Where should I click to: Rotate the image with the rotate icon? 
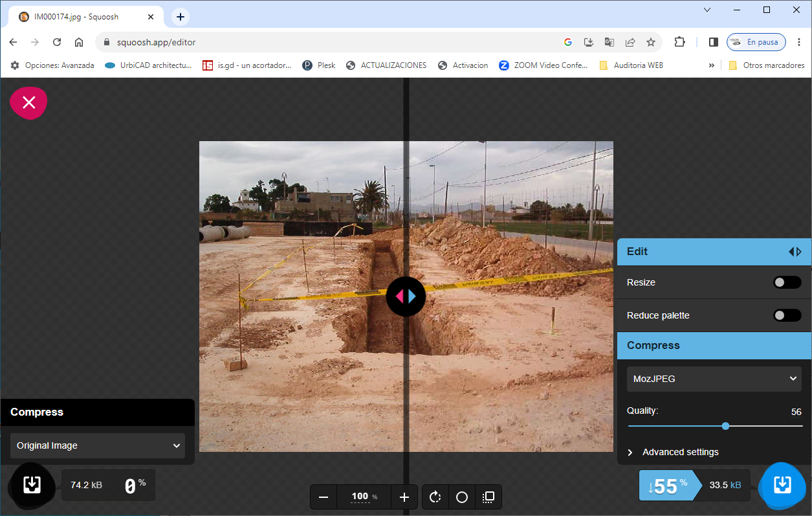[x=435, y=497]
